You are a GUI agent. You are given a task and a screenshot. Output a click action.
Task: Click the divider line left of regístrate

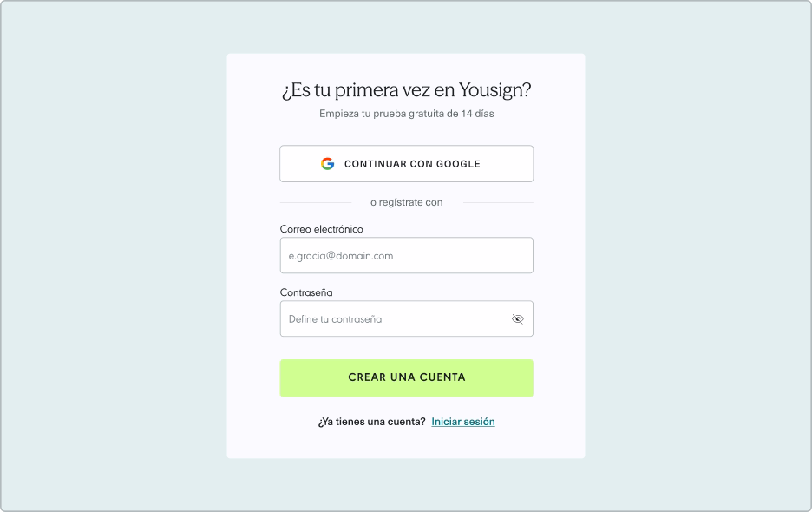tap(316, 202)
